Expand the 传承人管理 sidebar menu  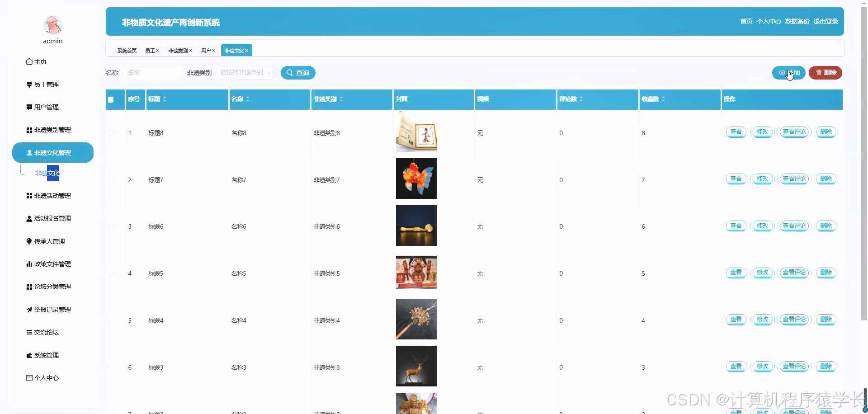click(53, 241)
